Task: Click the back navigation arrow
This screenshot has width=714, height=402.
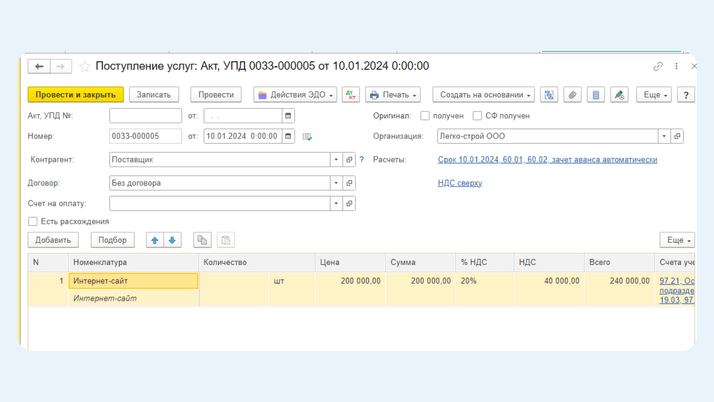Action: click(39, 67)
